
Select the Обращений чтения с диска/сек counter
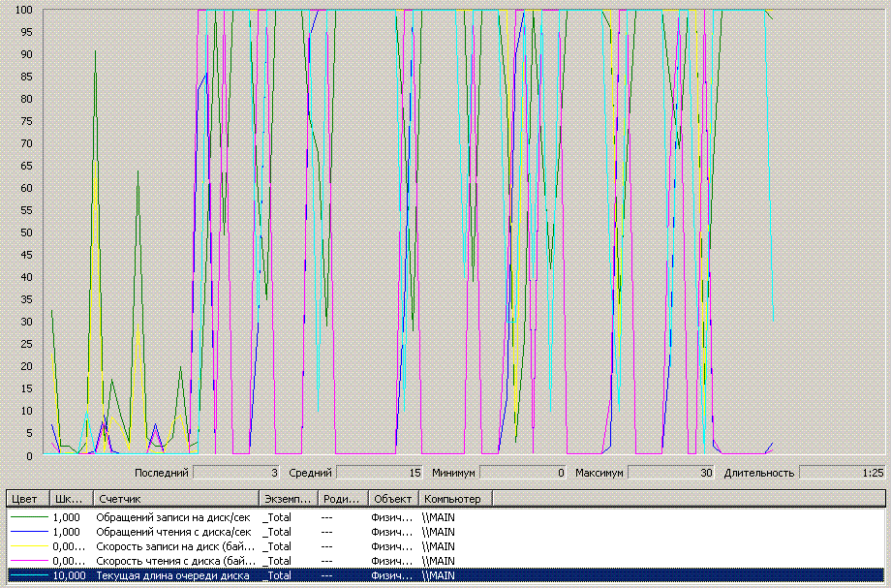[x=174, y=531]
